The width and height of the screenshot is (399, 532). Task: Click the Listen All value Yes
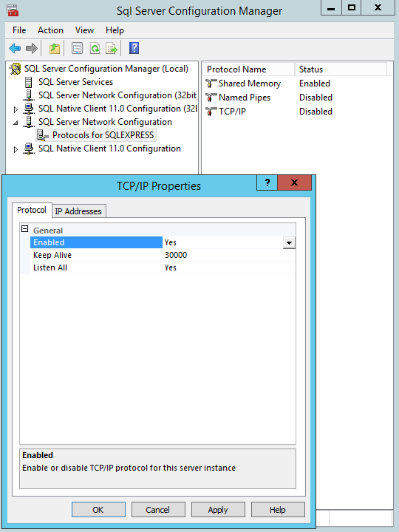[171, 267]
